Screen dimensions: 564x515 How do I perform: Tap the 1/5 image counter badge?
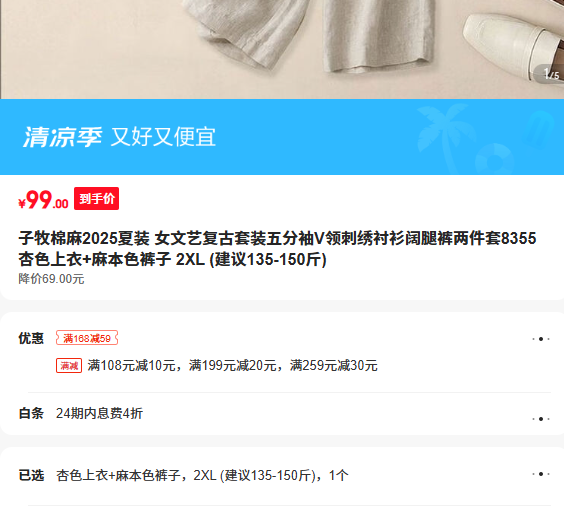click(550, 74)
